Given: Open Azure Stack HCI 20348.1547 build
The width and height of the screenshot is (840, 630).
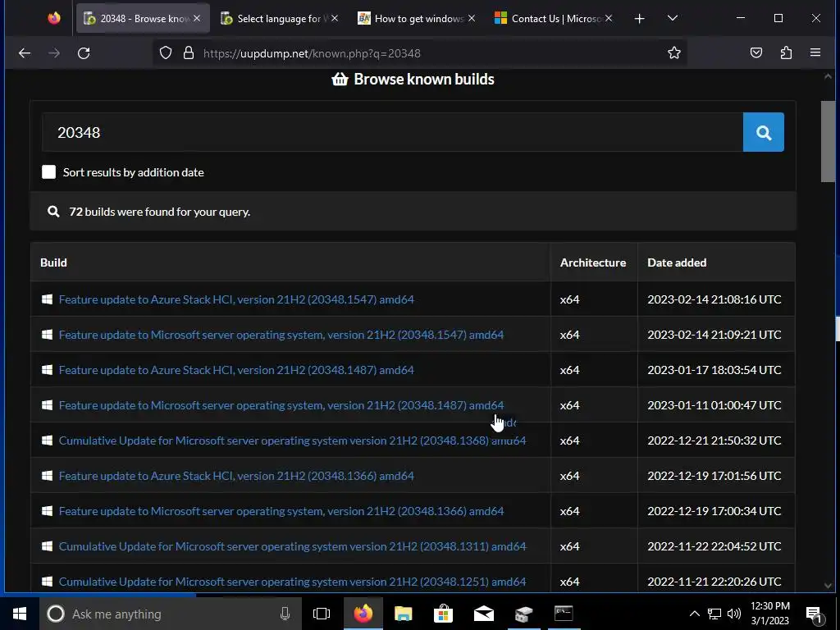Looking at the screenshot, I should pyautogui.click(x=236, y=299).
